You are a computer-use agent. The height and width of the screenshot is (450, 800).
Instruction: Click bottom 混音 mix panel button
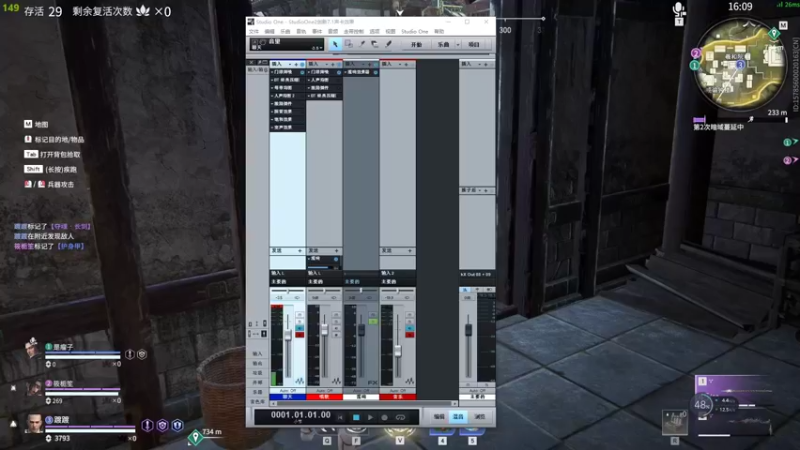[x=458, y=417]
